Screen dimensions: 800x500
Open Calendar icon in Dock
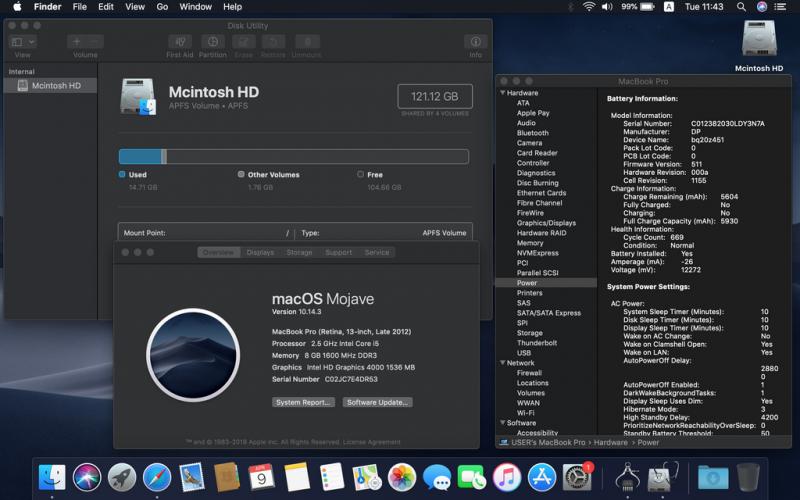click(x=261, y=478)
